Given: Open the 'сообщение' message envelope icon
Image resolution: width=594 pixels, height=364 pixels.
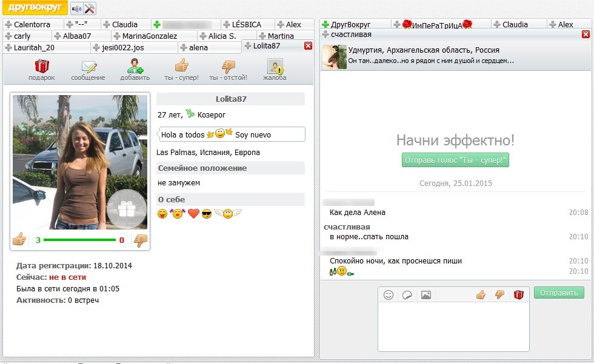Looking at the screenshot, I should [x=88, y=67].
